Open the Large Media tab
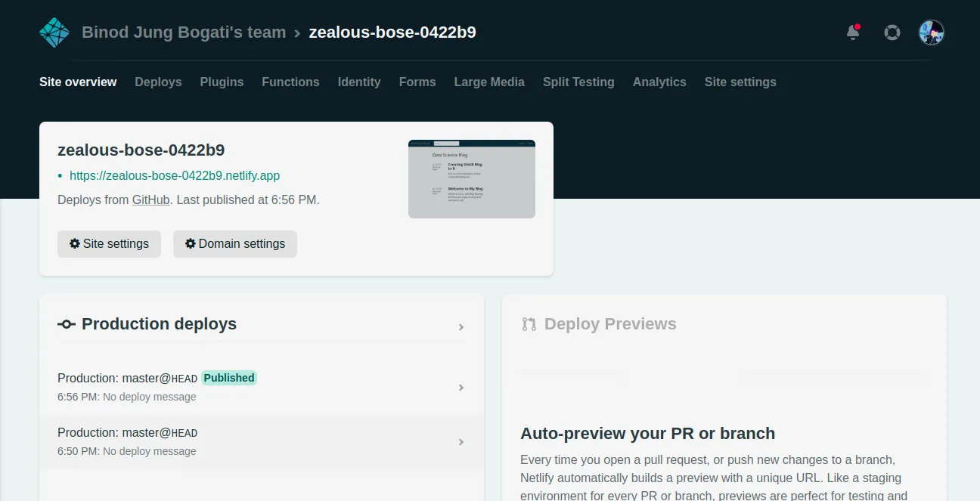 tap(489, 82)
